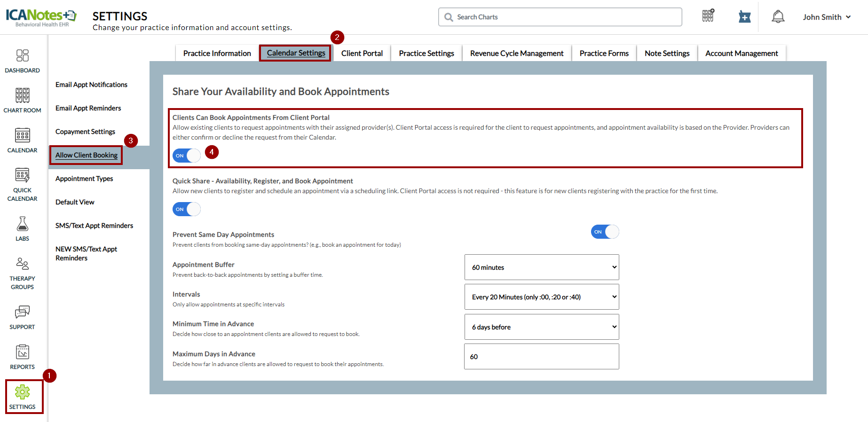
Task: Open the Minimum Time in Advance dropdown
Action: (542, 327)
